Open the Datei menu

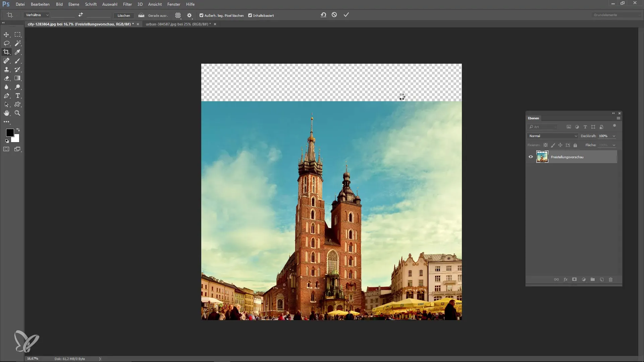point(20,4)
